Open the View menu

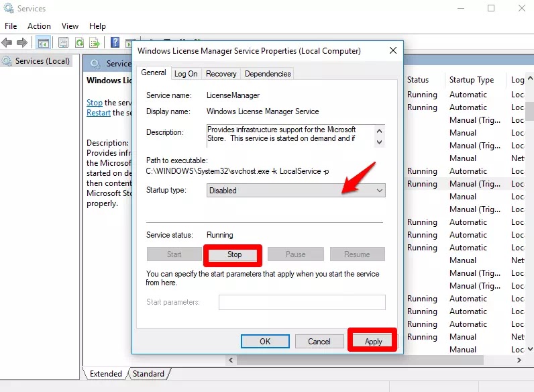click(x=70, y=26)
